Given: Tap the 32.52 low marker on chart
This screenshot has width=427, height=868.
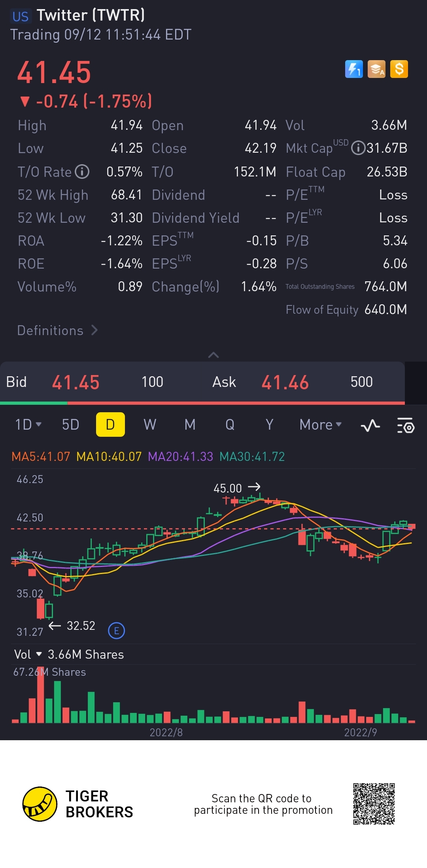Looking at the screenshot, I should (72, 626).
